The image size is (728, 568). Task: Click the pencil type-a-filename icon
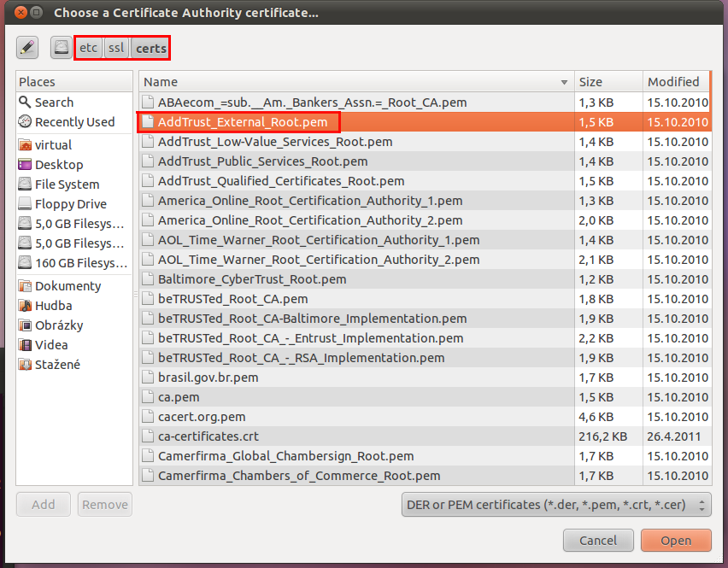pyautogui.click(x=28, y=48)
